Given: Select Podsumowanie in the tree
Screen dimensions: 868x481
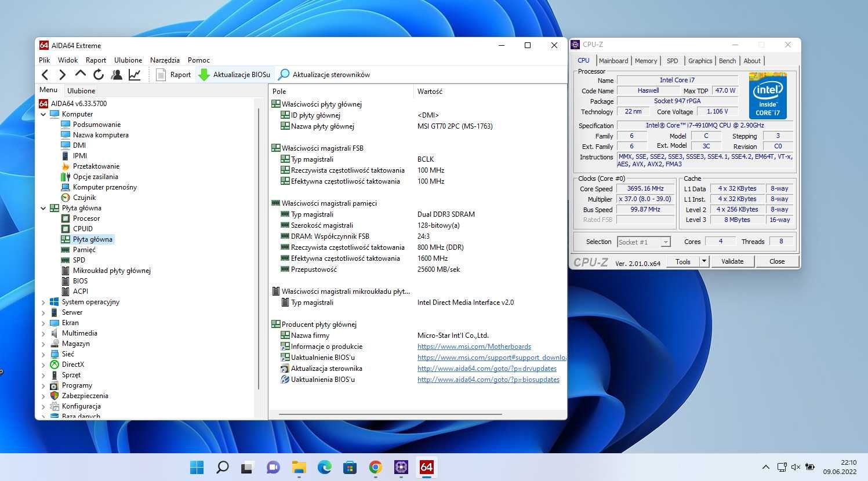Looking at the screenshot, I should coord(97,124).
